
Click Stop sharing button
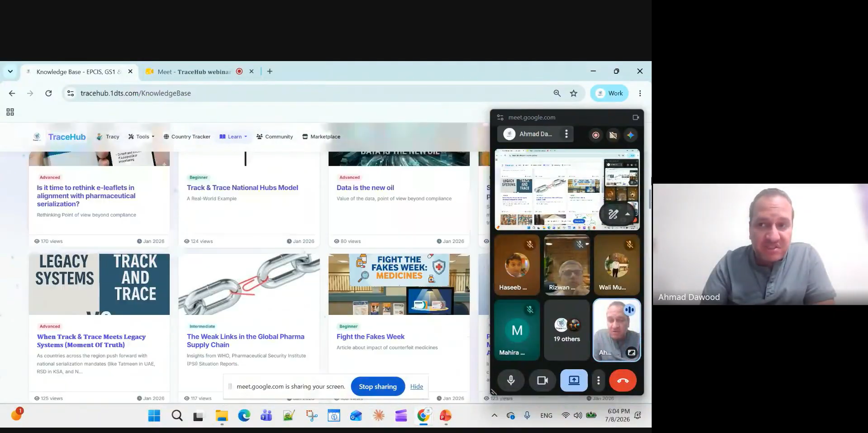tap(378, 386)
